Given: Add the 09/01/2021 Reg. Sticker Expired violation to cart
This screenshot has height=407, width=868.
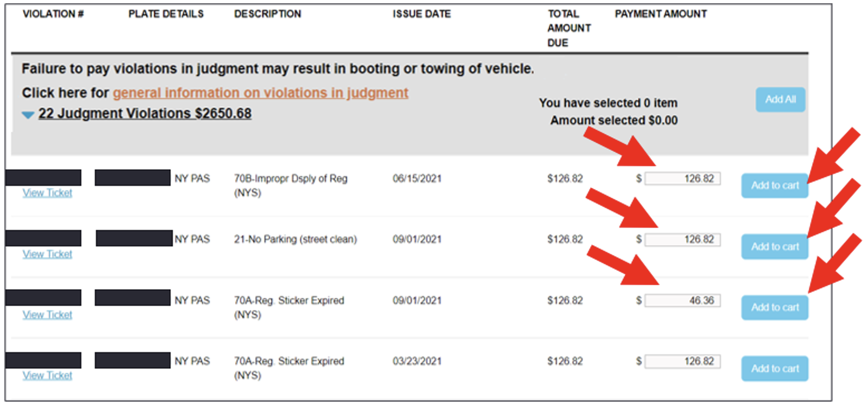Looking at the screenshot, I should (x=775, y=307).
